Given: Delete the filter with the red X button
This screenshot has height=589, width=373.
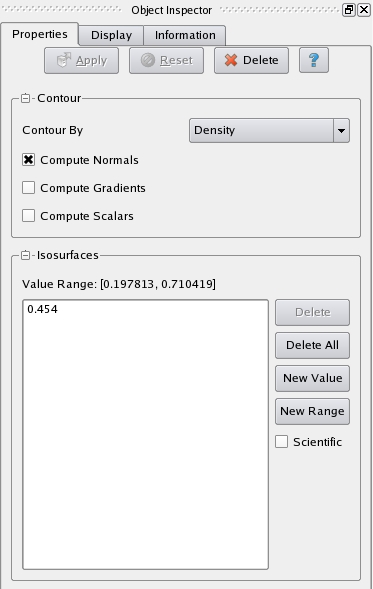Looking at the screenshot, I should coord(251,60).
